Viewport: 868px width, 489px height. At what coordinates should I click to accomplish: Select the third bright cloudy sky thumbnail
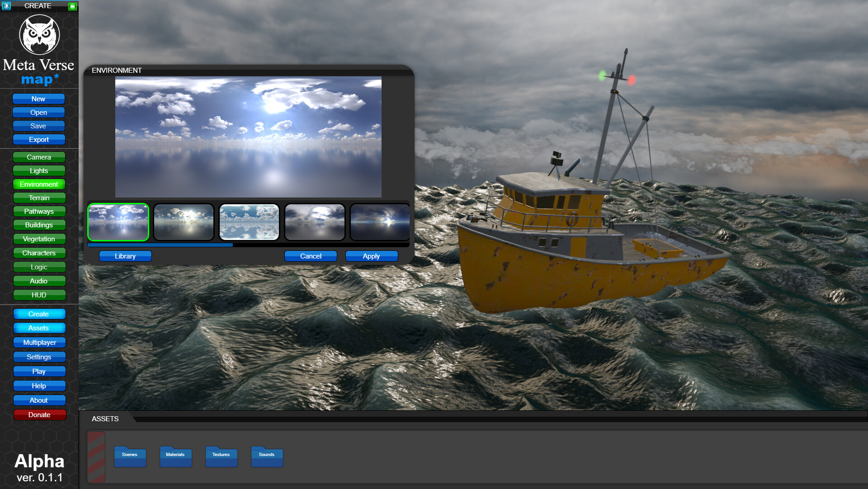pyautogui.click(x=249, y=222)
